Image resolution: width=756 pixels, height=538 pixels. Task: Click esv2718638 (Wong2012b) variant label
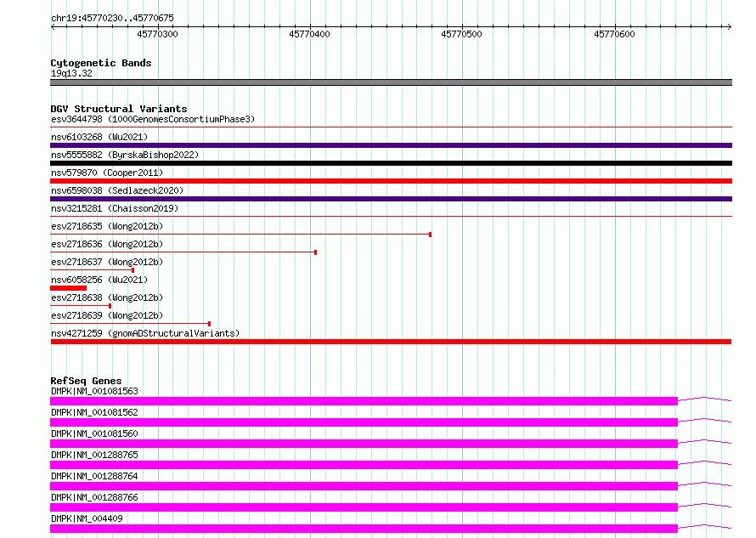click(x=107, y=297)
